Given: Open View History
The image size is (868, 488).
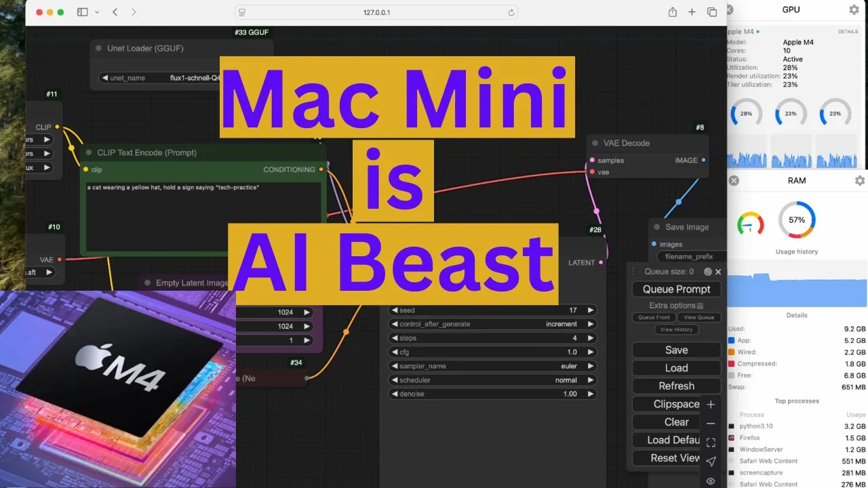Looking at the screenshot, I should [677, 329].
